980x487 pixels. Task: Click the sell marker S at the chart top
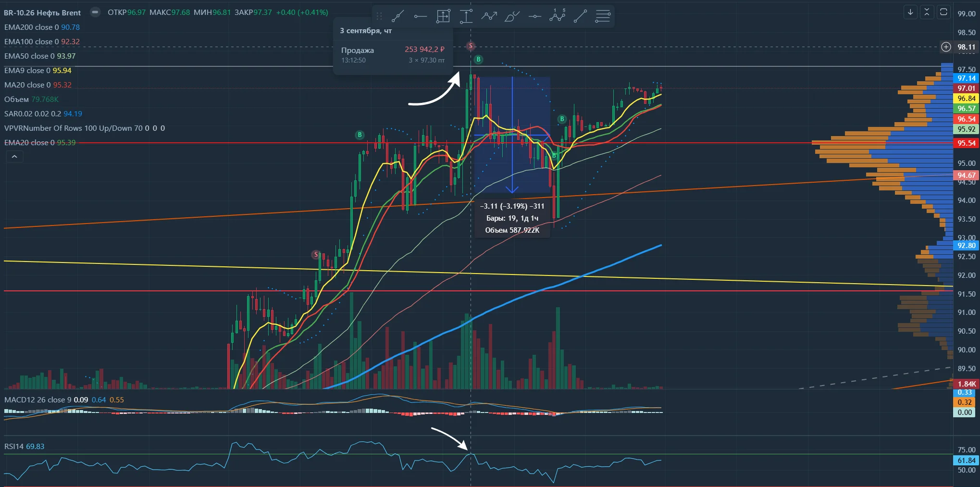(471, 46)
